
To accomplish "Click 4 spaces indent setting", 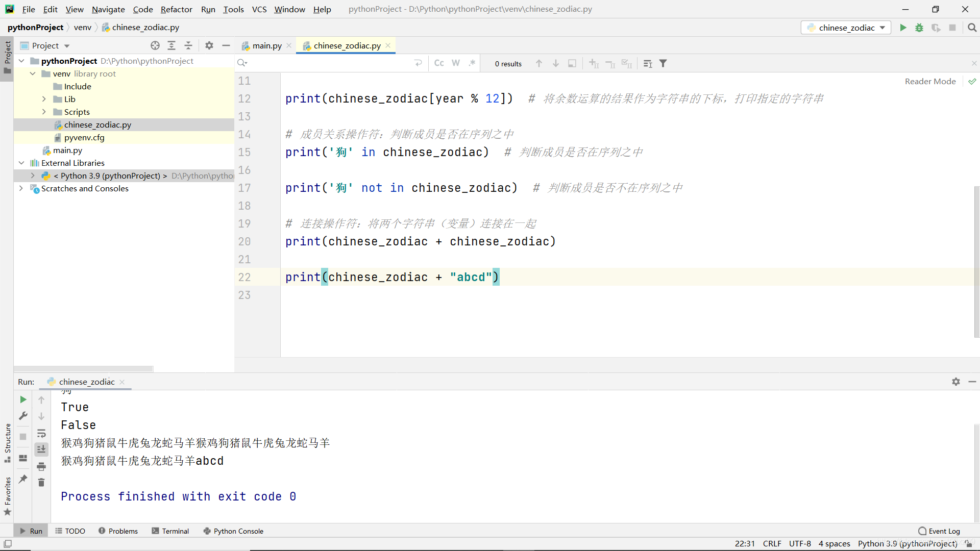I will pos(835,544).
